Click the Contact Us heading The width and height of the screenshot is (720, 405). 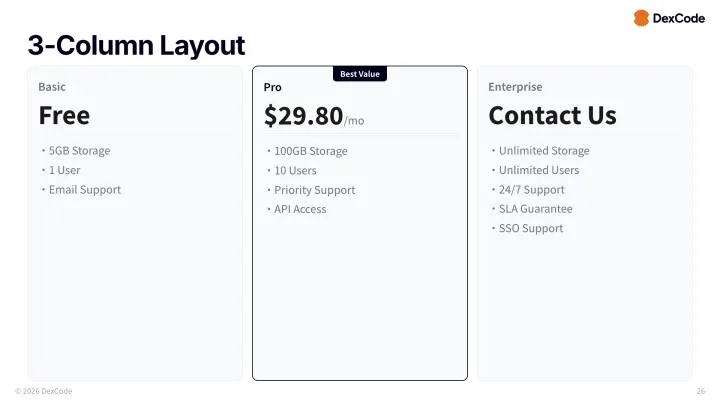[552, 115]
